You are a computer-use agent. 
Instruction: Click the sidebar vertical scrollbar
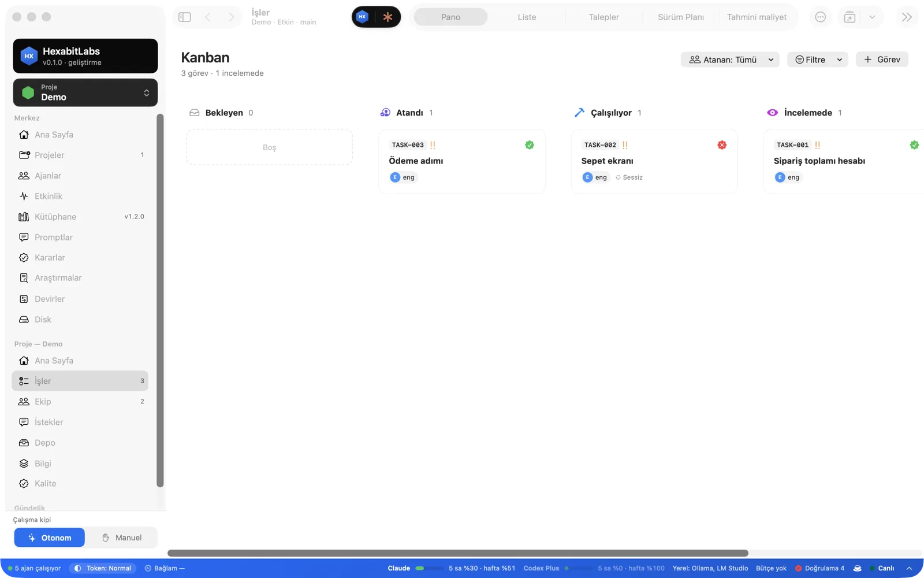[160, 301]
